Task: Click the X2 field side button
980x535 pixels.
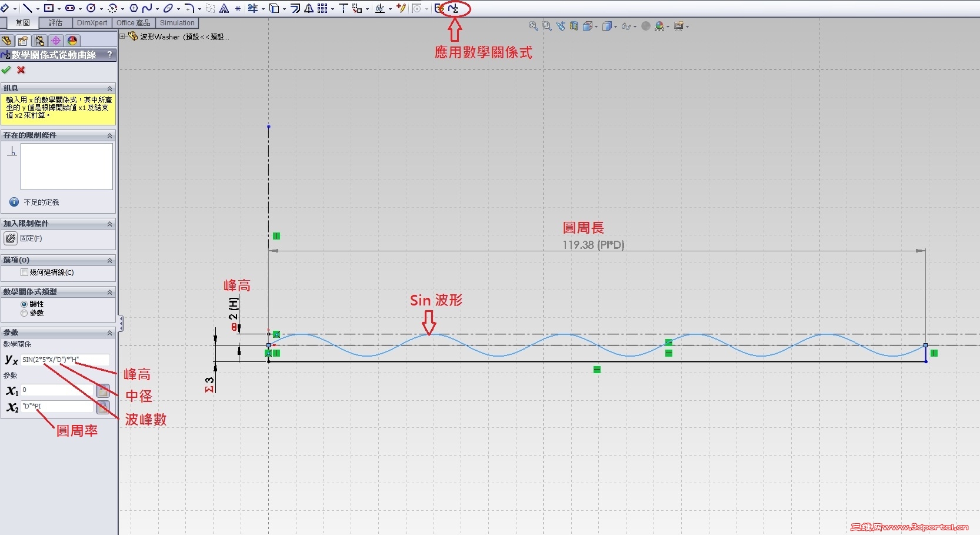Action: [x=103, y=407]
